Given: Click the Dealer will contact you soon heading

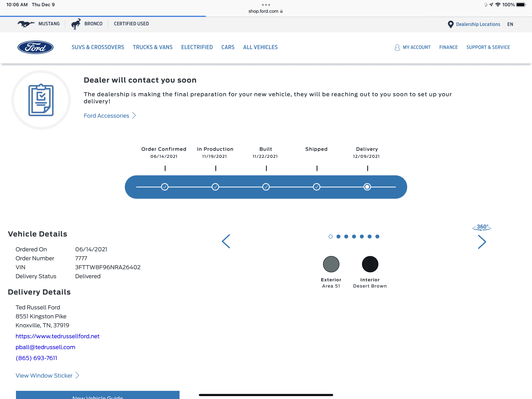Looking at the screenshot, I should [x=140, y=80].
